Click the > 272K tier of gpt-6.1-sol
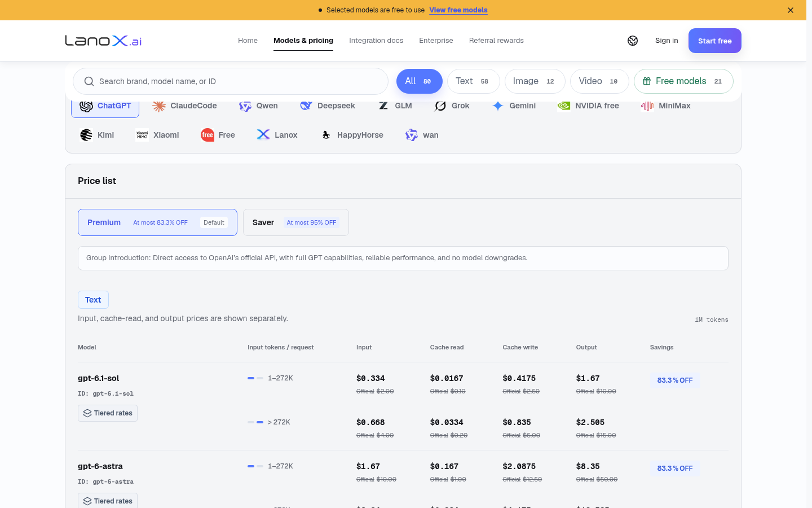Viewport: 812px width, 508px height. pyautogui.click(x=269, y=422)
